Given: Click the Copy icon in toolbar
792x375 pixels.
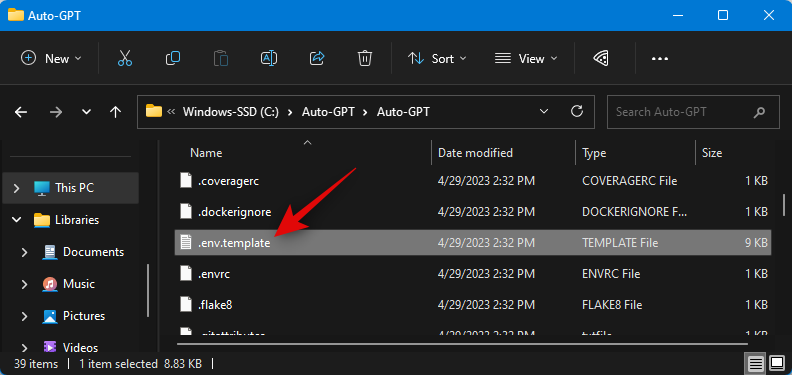Looking at the screenshot, I should [173, 59].
